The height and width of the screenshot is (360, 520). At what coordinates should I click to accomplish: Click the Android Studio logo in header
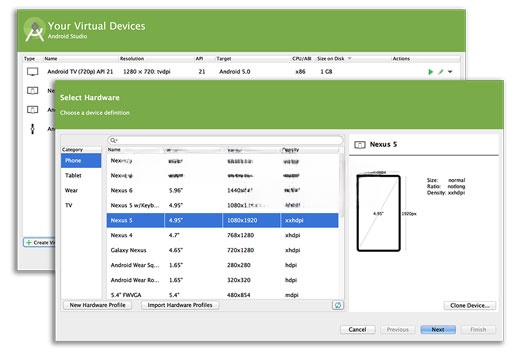pyautogui.click(x=35, y=30)
